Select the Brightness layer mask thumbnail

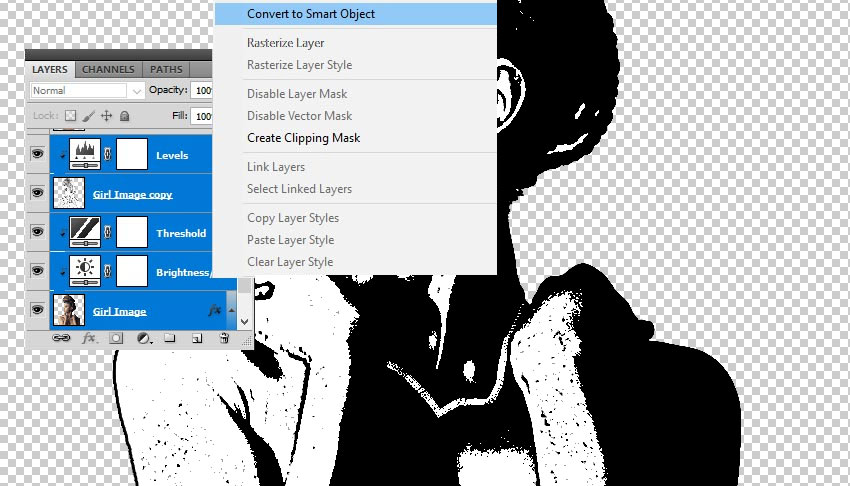pyautogui.click(x=132, y=271)
